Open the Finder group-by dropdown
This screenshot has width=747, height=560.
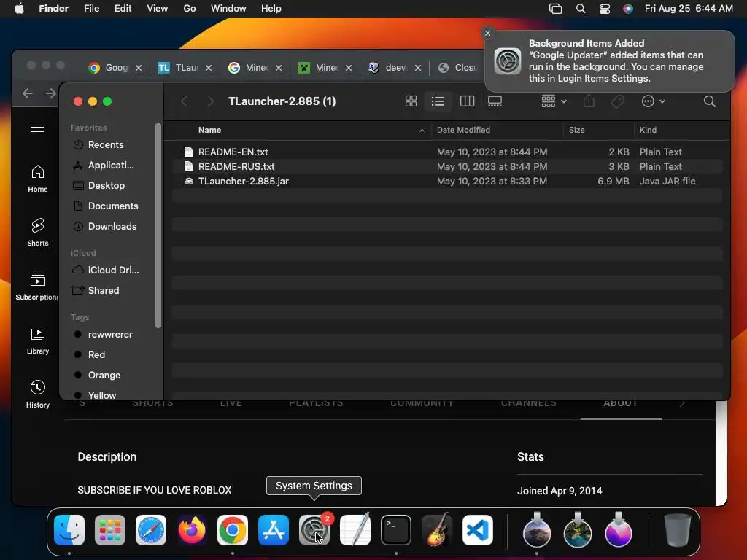coord(554,101)
